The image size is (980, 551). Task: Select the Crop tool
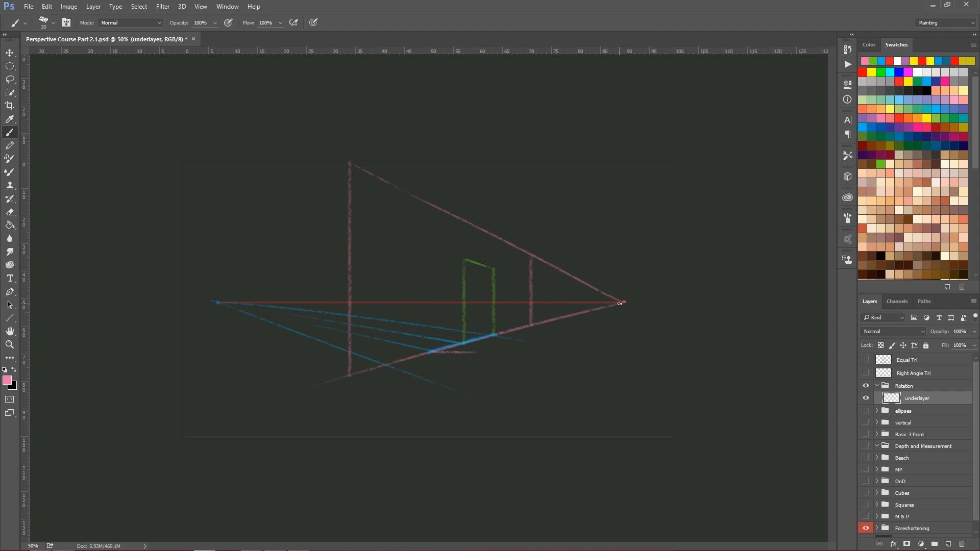tap(9, 106)
